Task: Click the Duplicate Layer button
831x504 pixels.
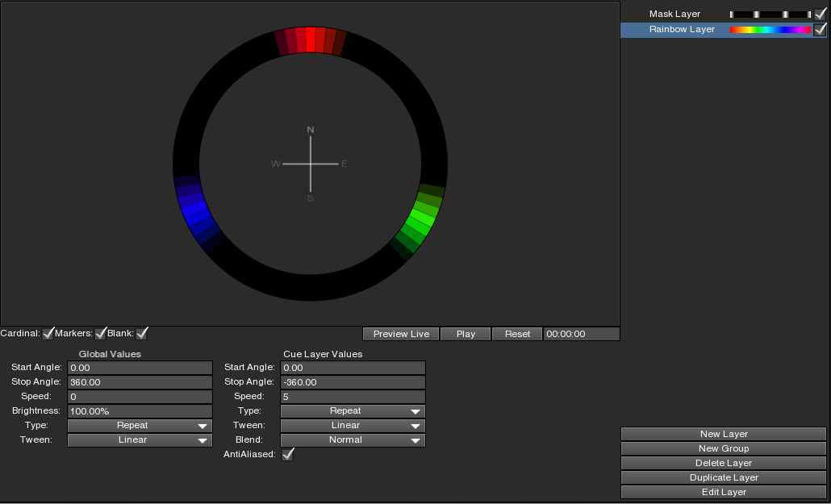Action: (x=724, y=478)
